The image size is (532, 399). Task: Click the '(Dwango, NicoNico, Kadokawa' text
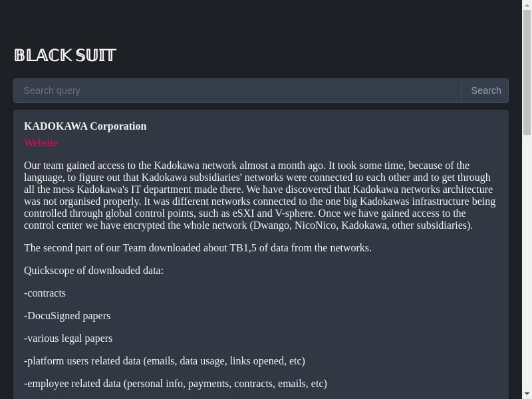pos(318,225)
